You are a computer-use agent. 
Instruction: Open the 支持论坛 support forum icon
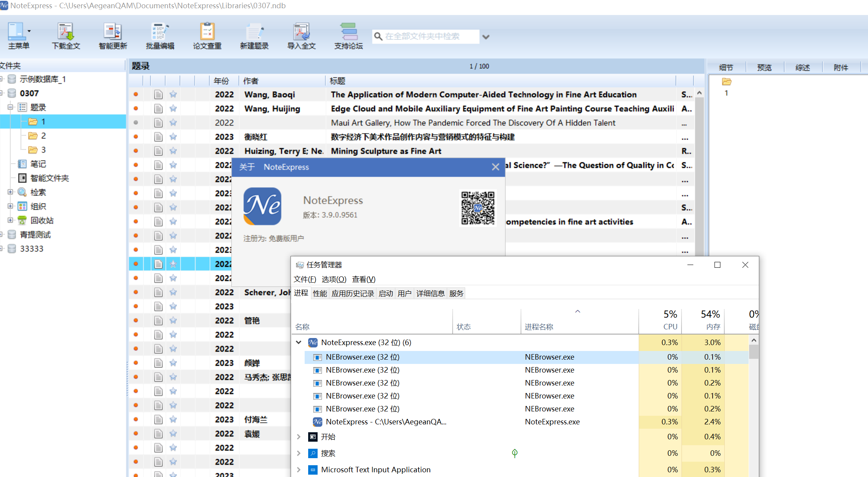tap(349, 31)
